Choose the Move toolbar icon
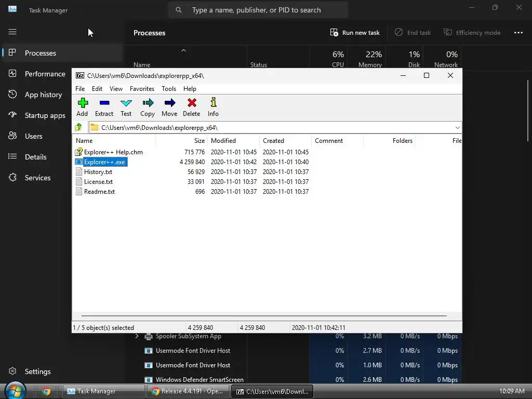This screenshot has width=532, height=399. pos(169,107)
